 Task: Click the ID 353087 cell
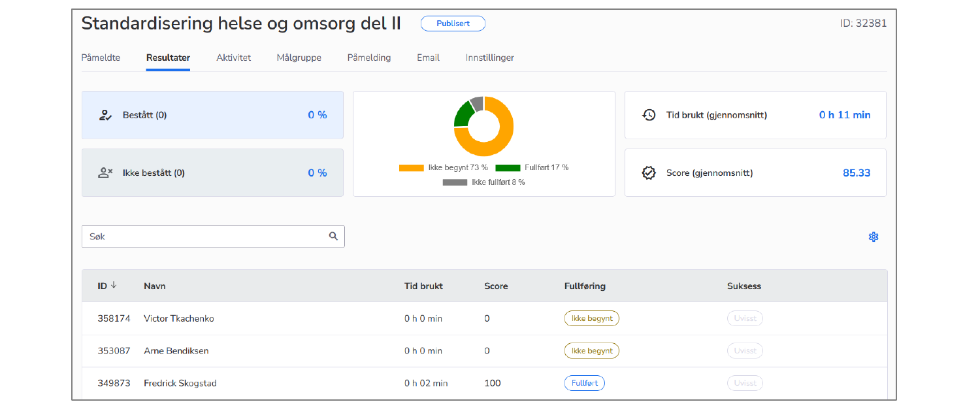[114, 351]
